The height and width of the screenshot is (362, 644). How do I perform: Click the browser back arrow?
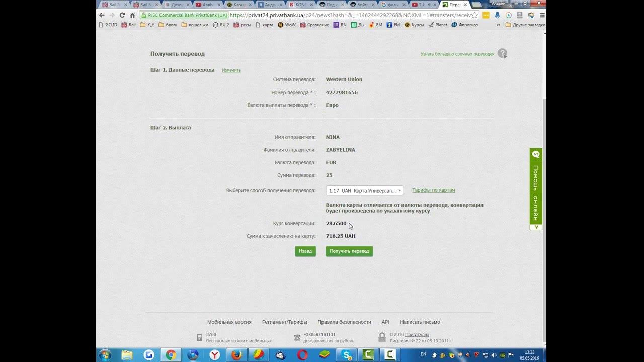click(x=102, y=15)
